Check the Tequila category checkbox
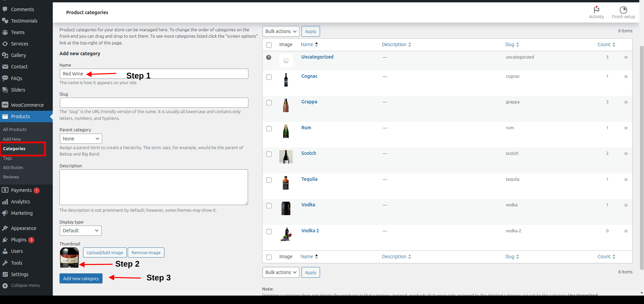644x304 pixels. pos(269,180)
